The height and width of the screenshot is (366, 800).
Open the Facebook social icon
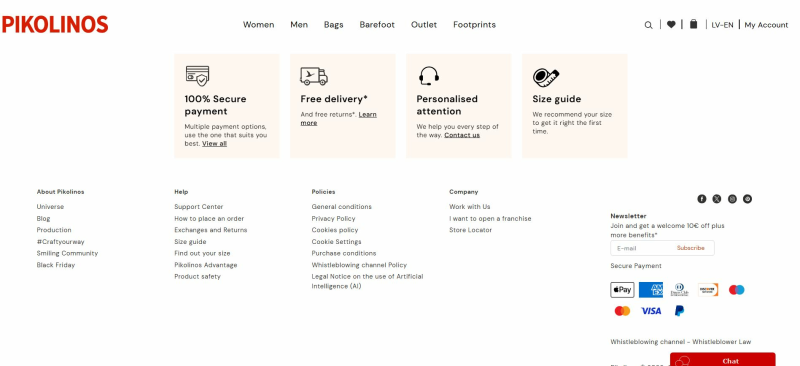pos(702,199)
